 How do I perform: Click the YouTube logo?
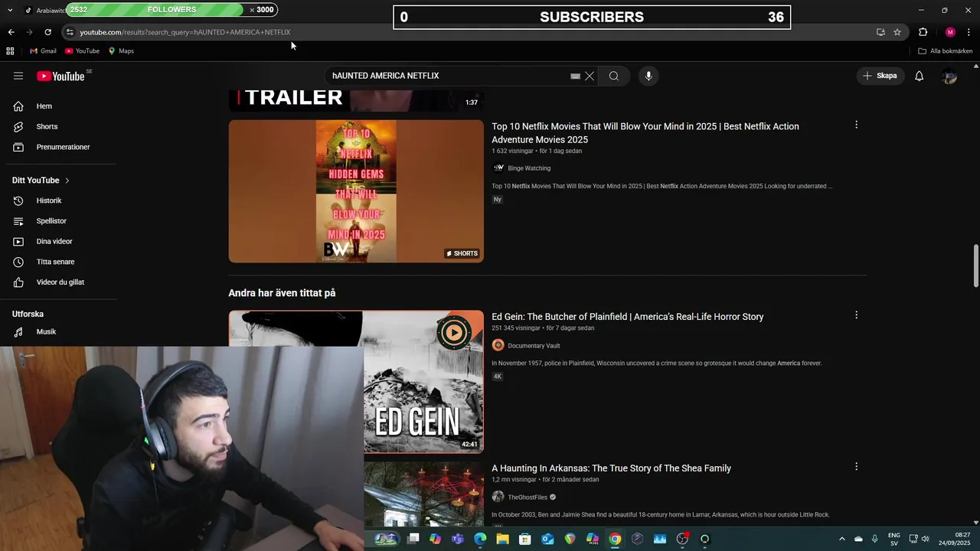pyautogui.click(x=60, y=76)
